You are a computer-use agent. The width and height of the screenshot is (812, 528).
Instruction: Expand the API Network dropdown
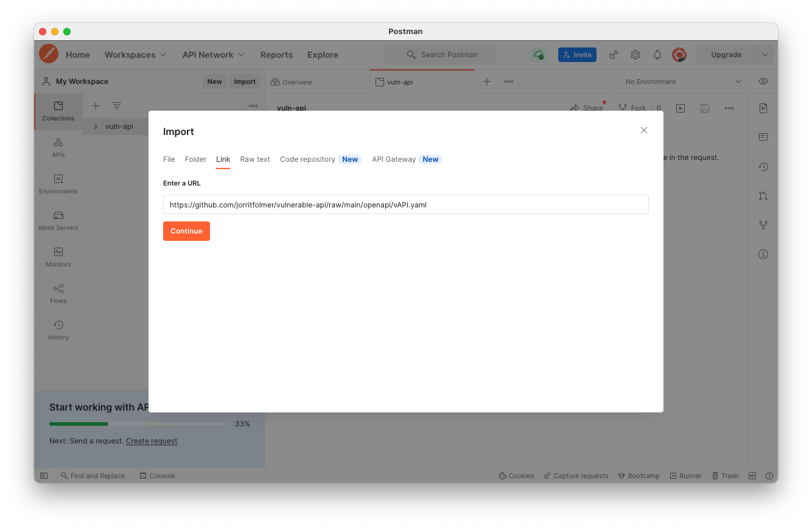(x=213, y=55)
